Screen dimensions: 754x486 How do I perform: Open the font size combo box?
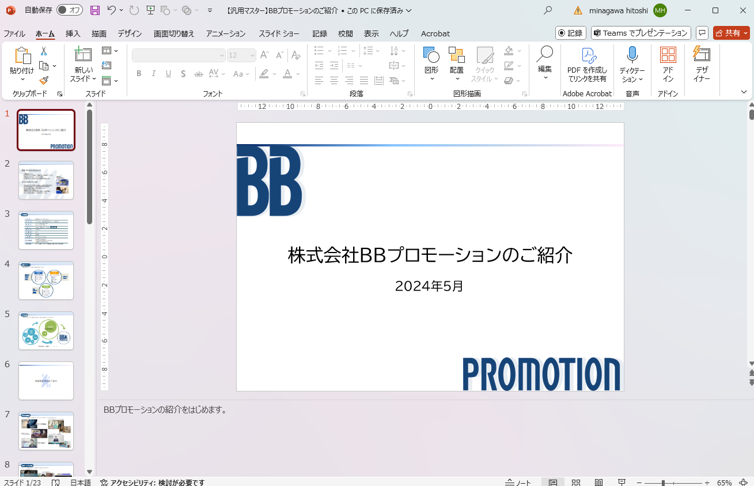240,55
